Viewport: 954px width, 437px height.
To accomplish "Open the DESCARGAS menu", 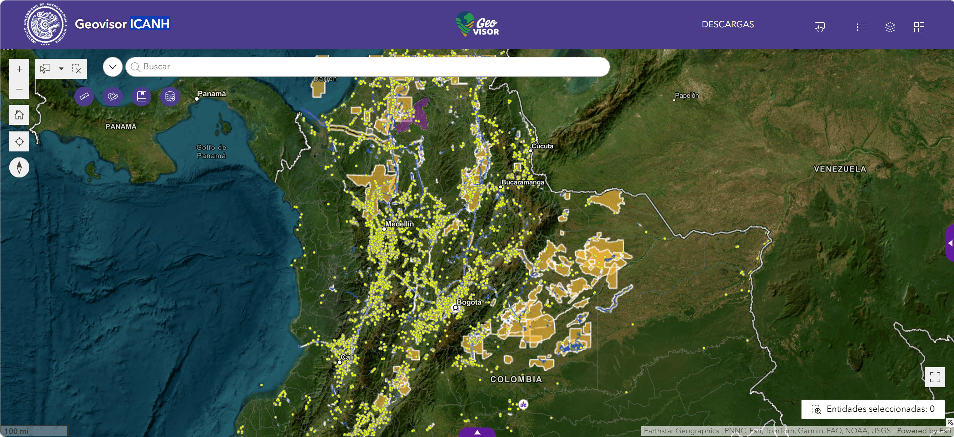I will (x=728, y=24).
